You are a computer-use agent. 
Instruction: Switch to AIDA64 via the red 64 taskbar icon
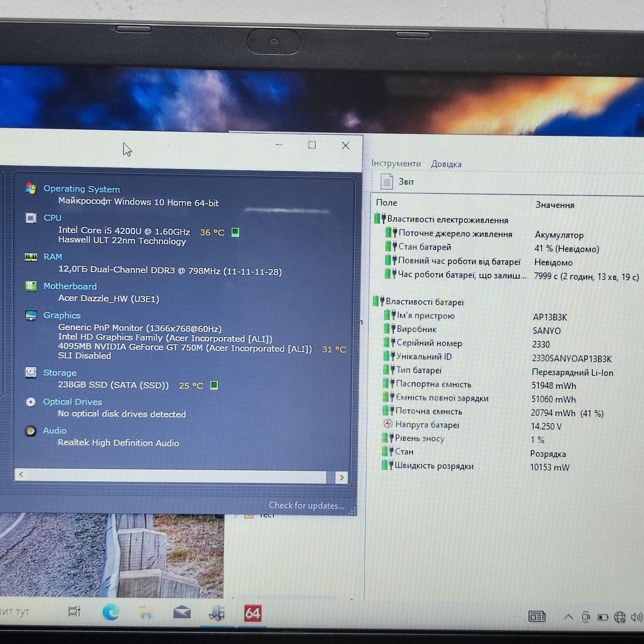253,613
